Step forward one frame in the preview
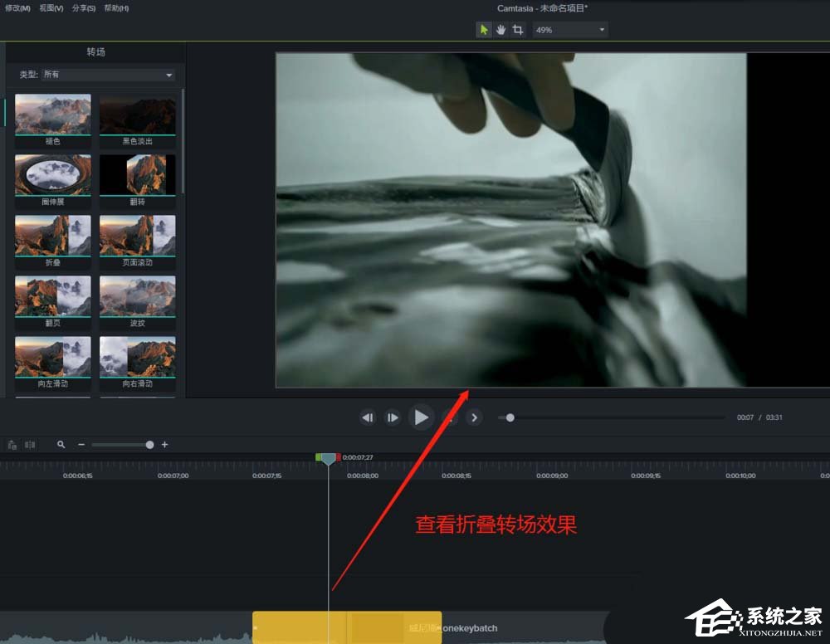This screenshot has height=644, width=830. [392, 417]
